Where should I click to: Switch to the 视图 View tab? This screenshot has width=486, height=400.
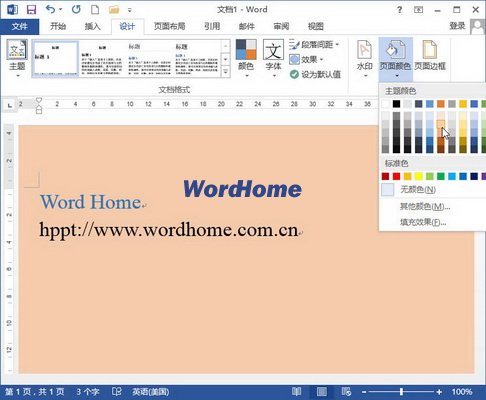[x=316, y=26]
